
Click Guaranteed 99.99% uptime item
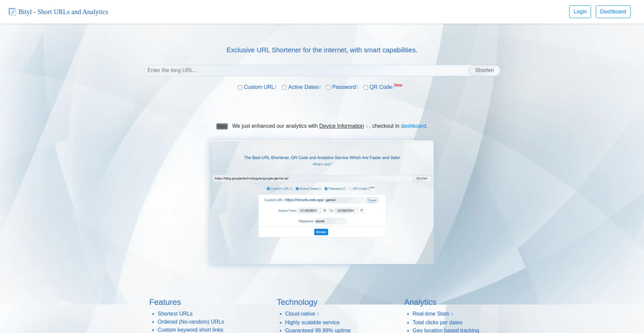[318, 330]
